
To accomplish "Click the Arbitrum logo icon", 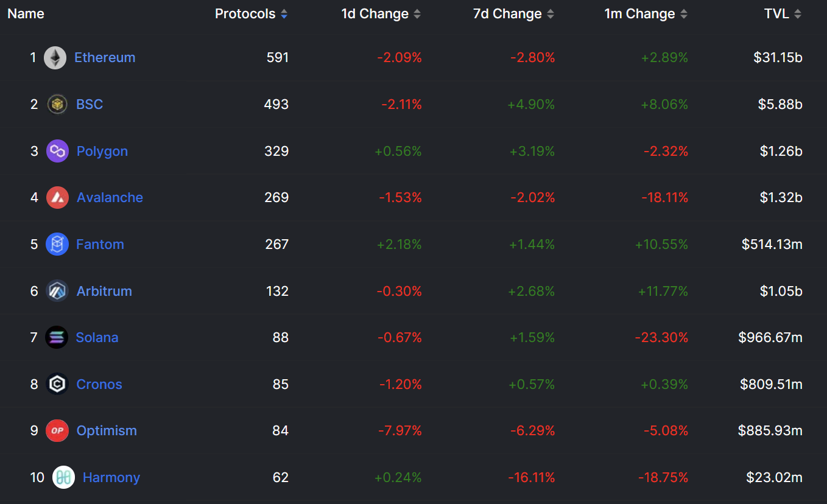I will click(x=57, y=291).
